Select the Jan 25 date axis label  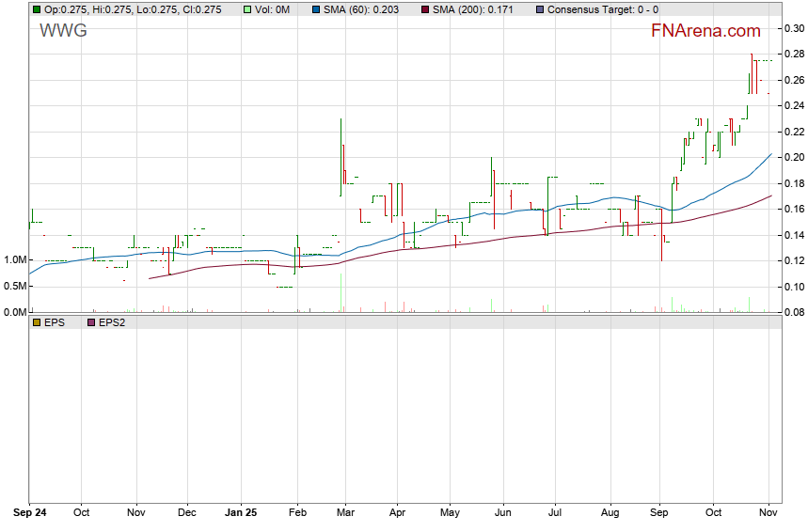tap(242, 513)
